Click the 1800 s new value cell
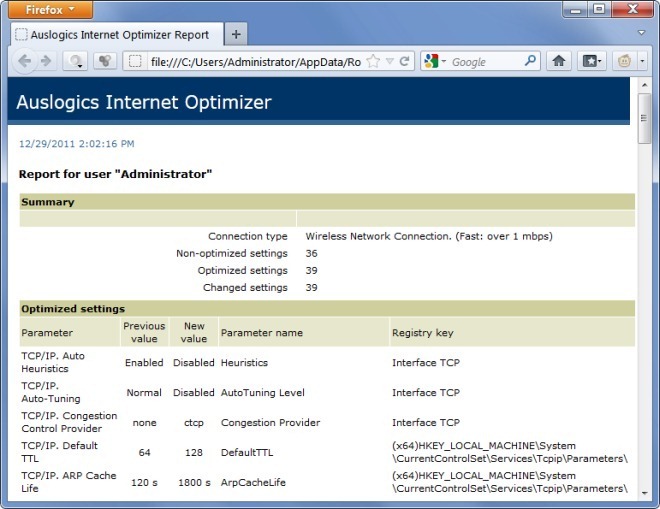The height and width of the screenshot is (509, 660). (194, 482)
